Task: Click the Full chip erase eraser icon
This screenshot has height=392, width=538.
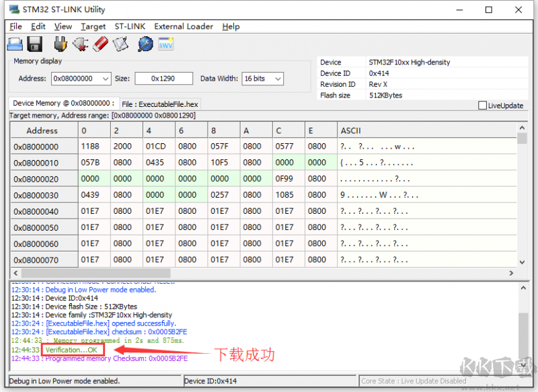Action: tap(100, 44)
